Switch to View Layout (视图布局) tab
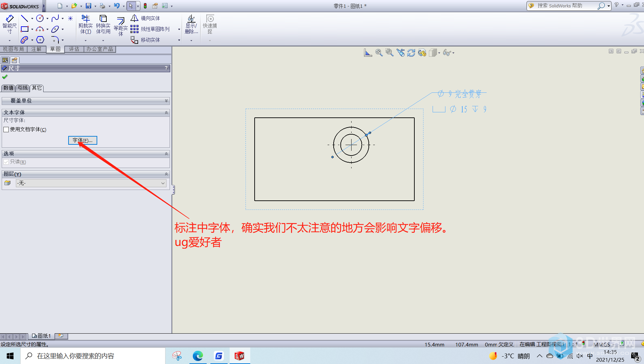644x364 pixels. (x=14, y=49)
